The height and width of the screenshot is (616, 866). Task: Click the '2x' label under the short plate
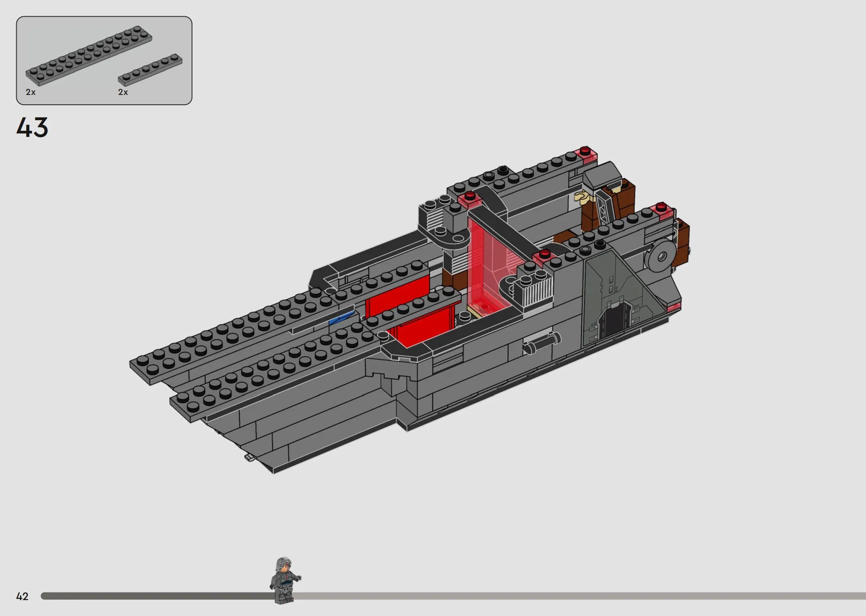point(123,92)
